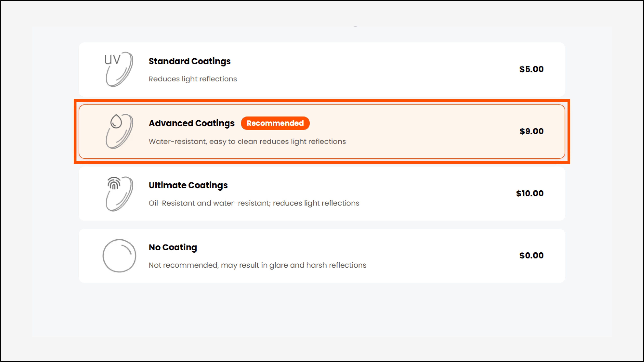The image size is (644, 362).
Task: Click the UV lens Standard Coatings icon
Action: (119, 69)
